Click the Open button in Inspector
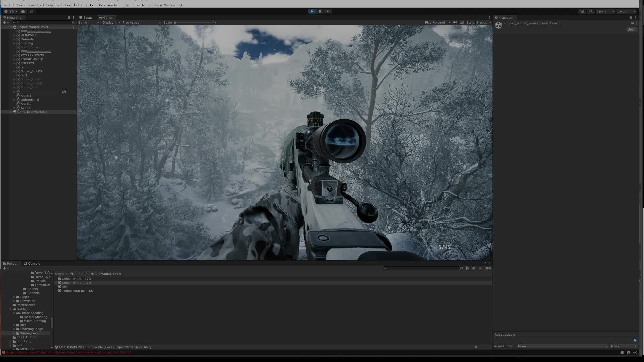 coord(631,29)
